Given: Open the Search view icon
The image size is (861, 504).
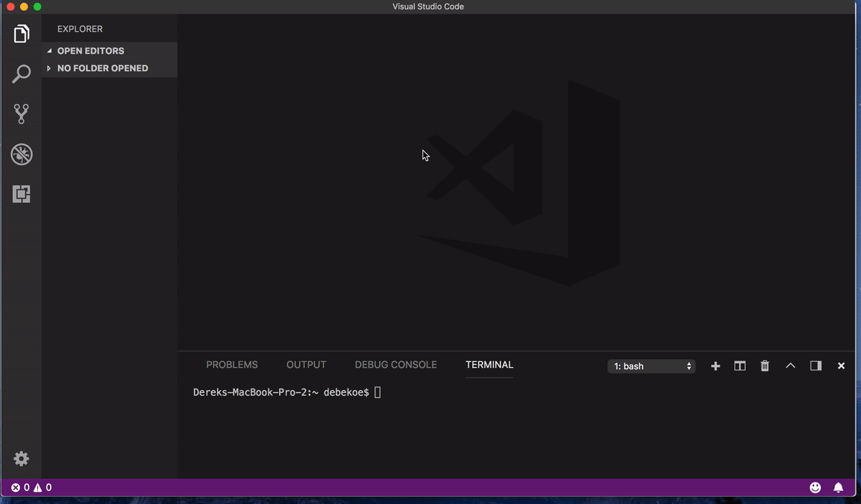Looking at the screenshot, I should click(x=22, y=74).
